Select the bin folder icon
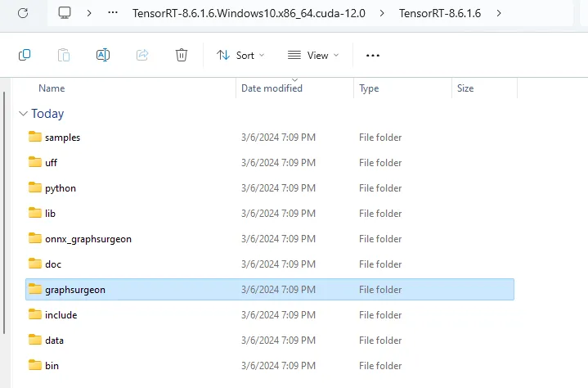This screenshot has width=588, height=388. tap(35, 365)
